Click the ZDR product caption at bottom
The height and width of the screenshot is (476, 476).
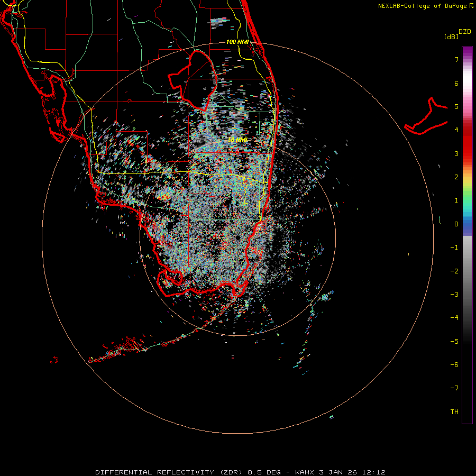coord(240,472)
